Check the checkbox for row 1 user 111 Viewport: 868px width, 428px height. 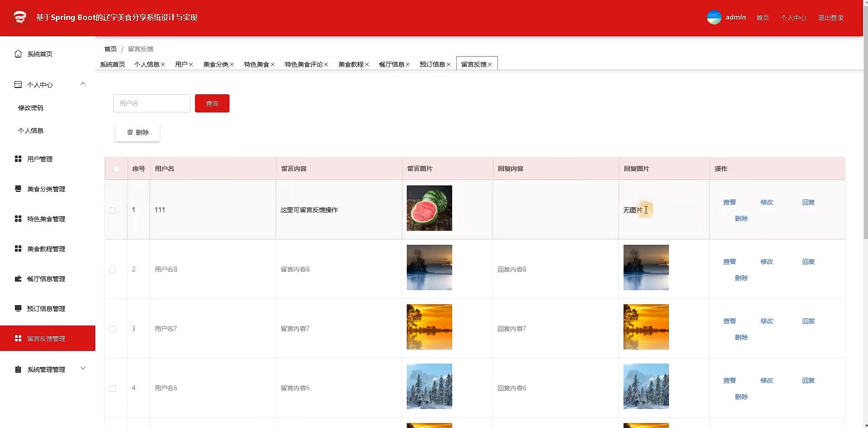tap(112, 210)
